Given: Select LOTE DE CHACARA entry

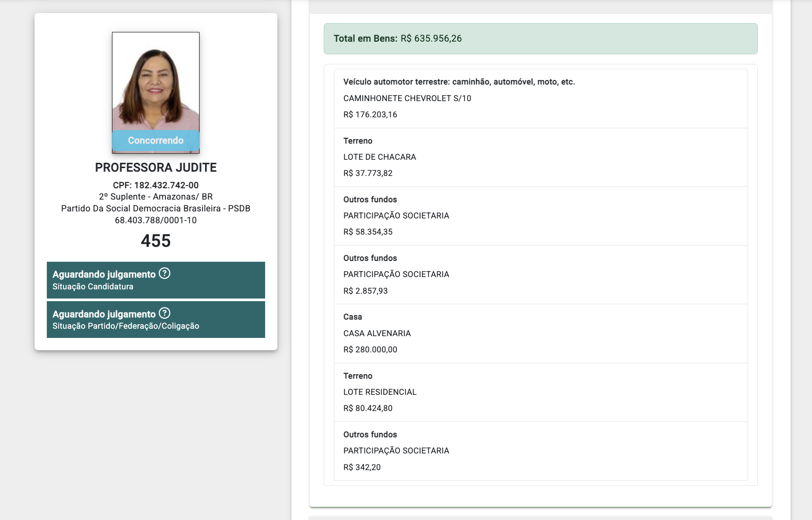Looking at the screenshot, I should click(x=380, y=157).
